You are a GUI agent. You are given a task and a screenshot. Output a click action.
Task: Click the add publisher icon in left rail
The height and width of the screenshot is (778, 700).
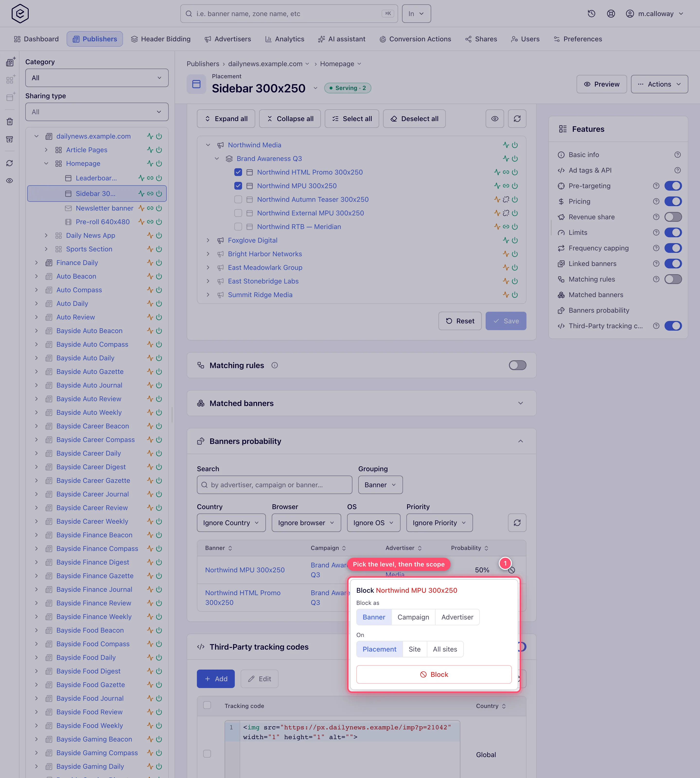(x=10, y=62)
